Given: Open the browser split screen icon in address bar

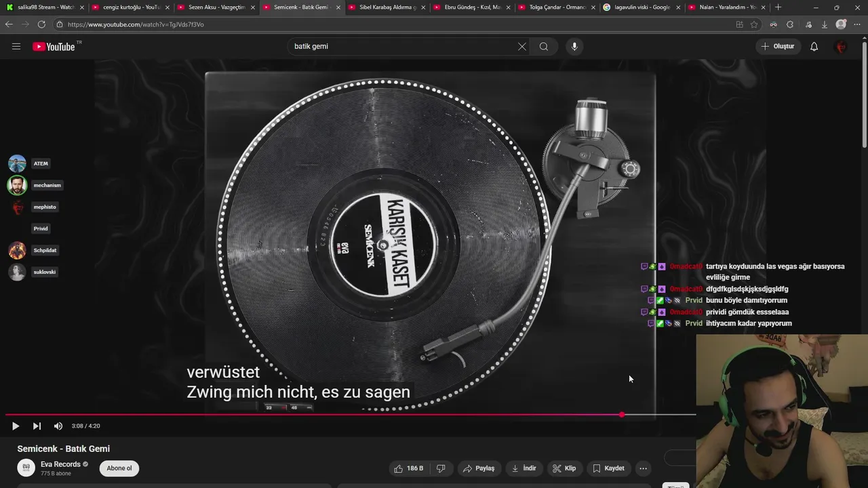Looking at the screenshot, I should 739,24.
